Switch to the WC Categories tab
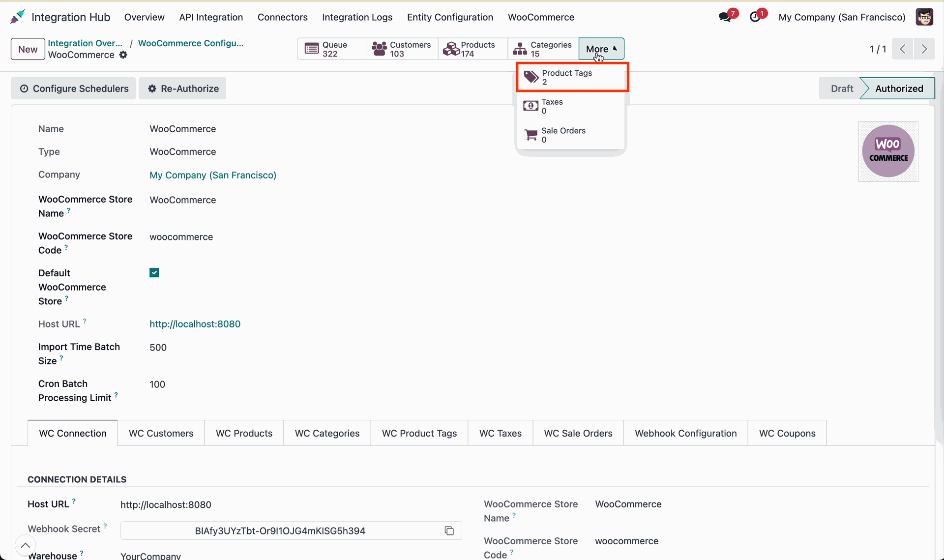The width and height of the screenshot is (944, 560). 327,433
